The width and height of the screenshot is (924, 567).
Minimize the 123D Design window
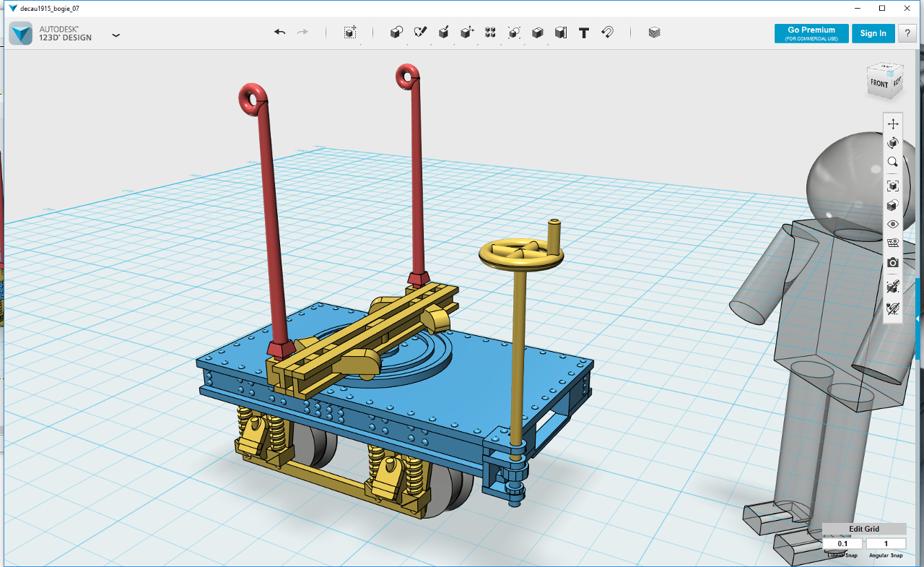tap(857, 8)
